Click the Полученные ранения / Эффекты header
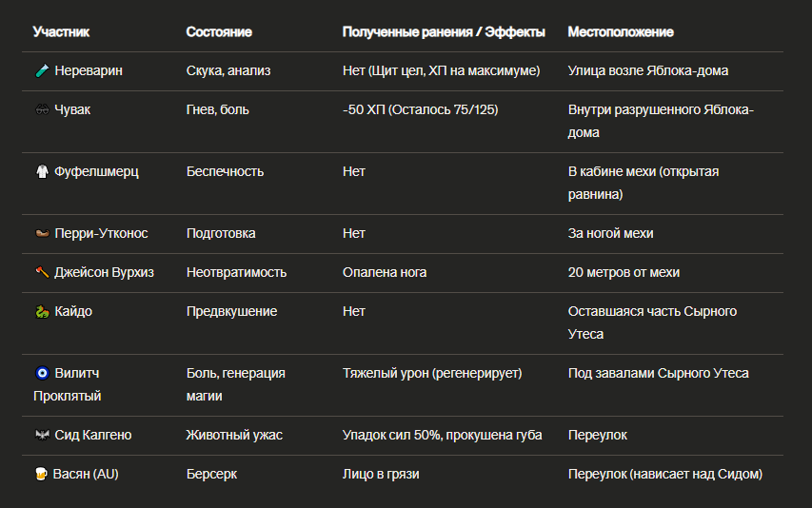 [444, 32]
